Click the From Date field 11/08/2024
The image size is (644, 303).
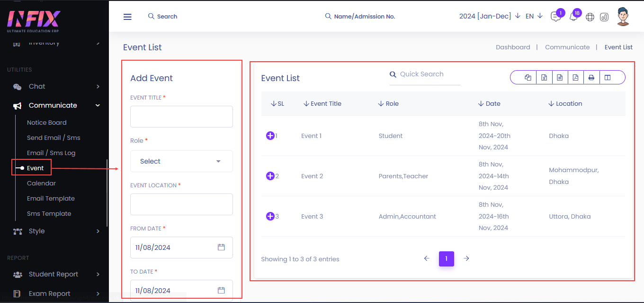[181, 248]
